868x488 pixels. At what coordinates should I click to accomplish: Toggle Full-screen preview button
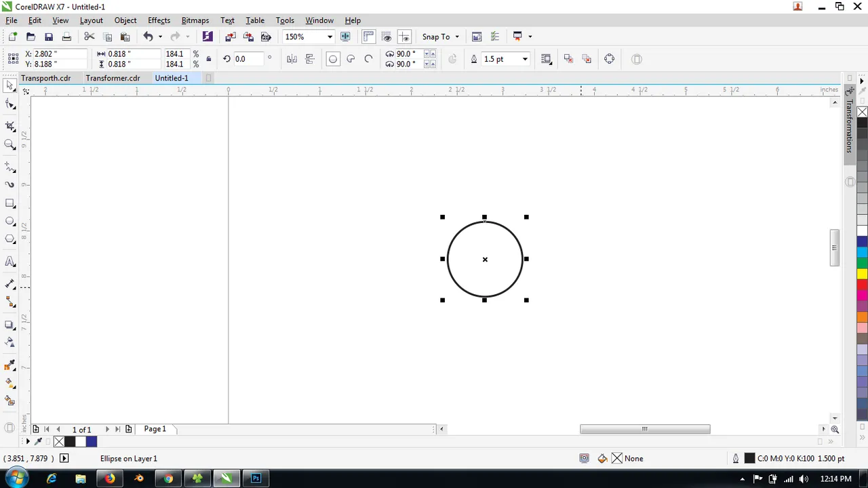pos(345,37)
